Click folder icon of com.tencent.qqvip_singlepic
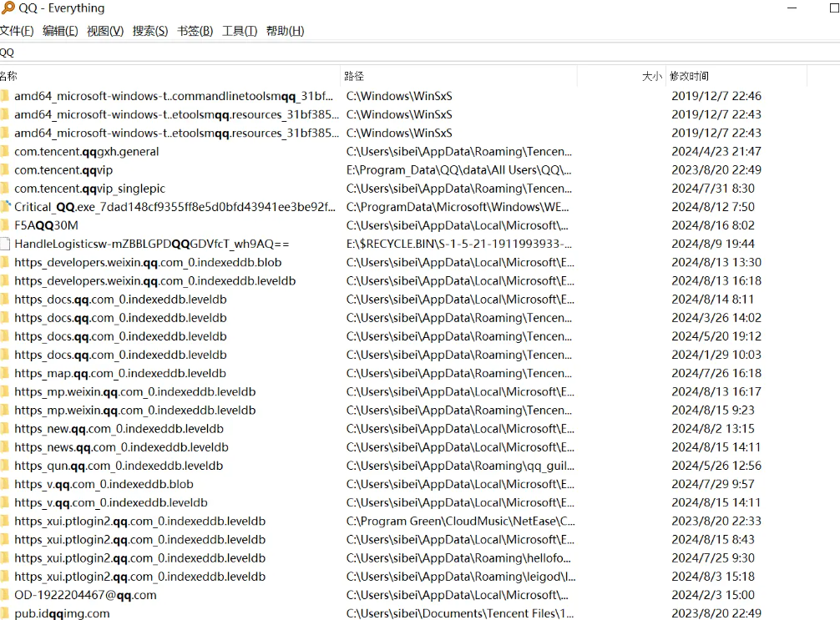This screenshot has height=620, width=840. click(x=5, y=189)
